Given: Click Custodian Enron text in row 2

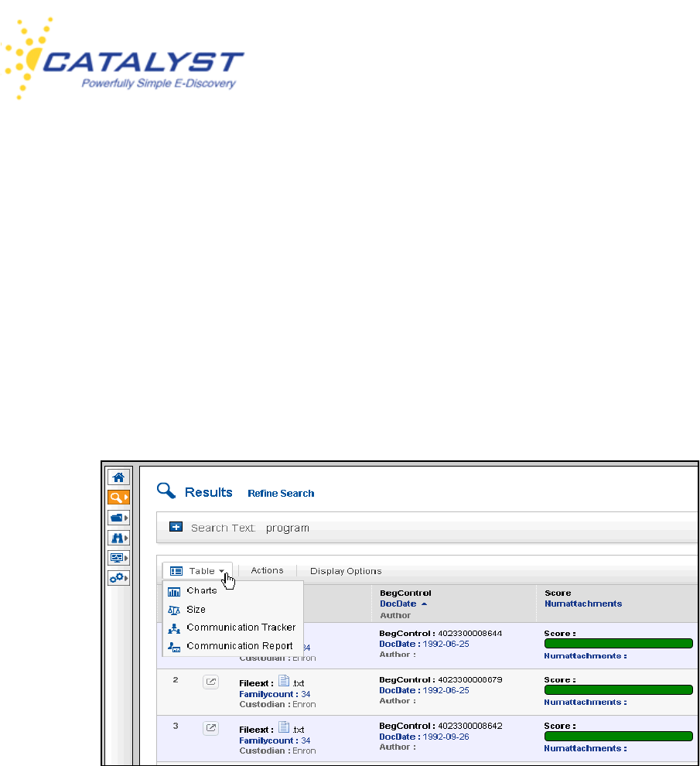Looking at the screenshot, I should [278, 704].
